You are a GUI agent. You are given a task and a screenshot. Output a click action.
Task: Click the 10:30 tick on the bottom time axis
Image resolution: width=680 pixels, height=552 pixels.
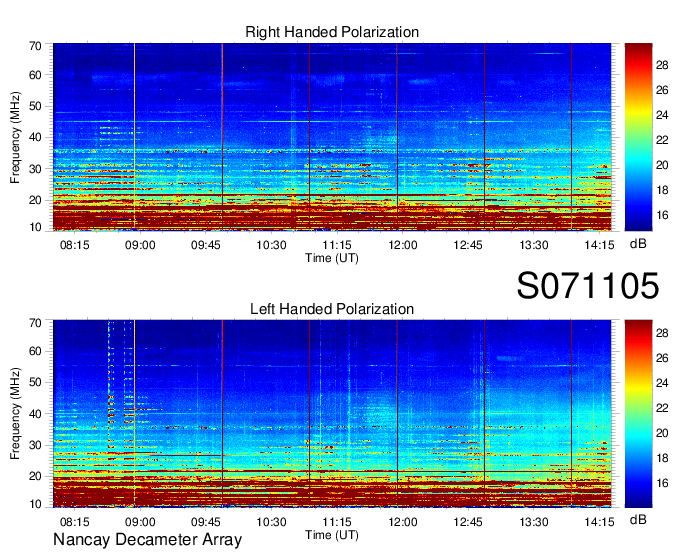(271, 522)
